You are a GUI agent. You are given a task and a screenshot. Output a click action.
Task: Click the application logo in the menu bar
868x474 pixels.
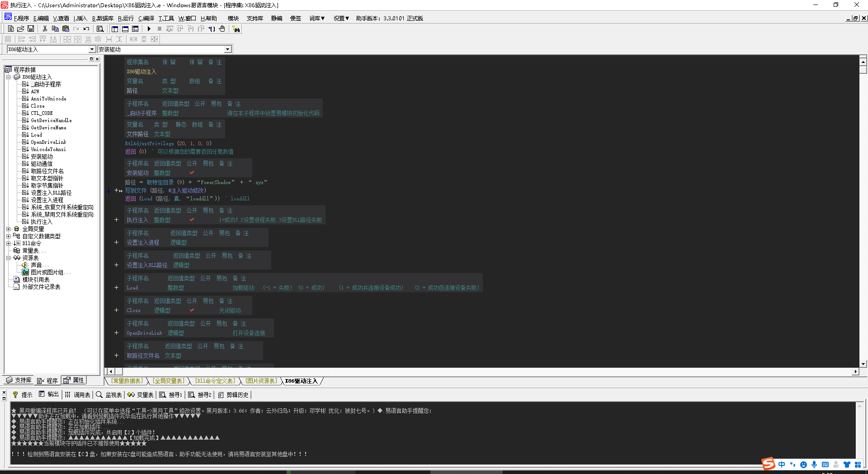(x=8, y=17)
